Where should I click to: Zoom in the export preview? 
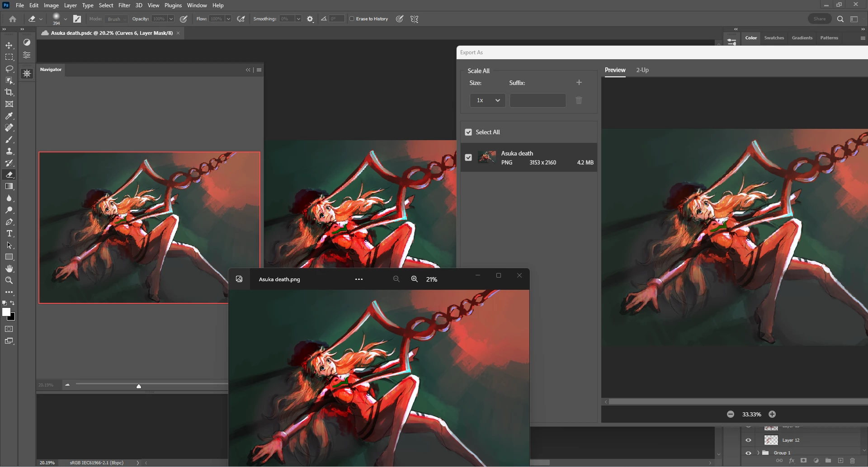point(772,414)
